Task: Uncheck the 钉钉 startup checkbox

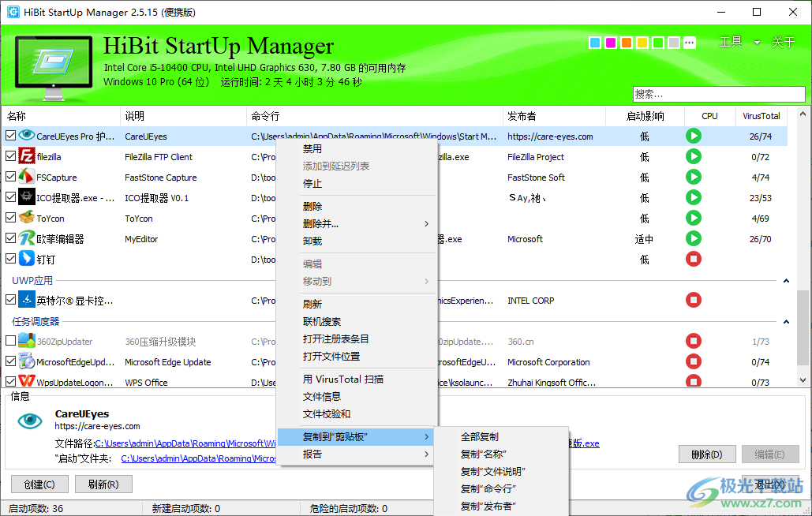Action: coord(10,258)
